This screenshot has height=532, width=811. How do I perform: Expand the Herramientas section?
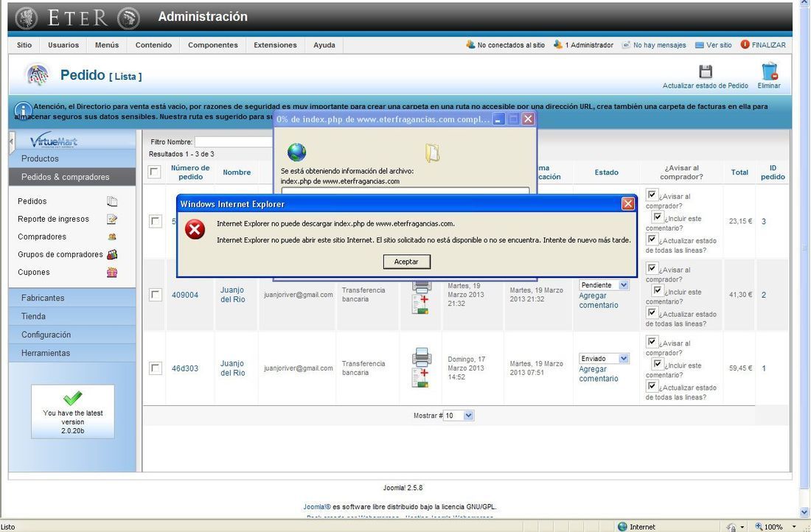[72, 353]
